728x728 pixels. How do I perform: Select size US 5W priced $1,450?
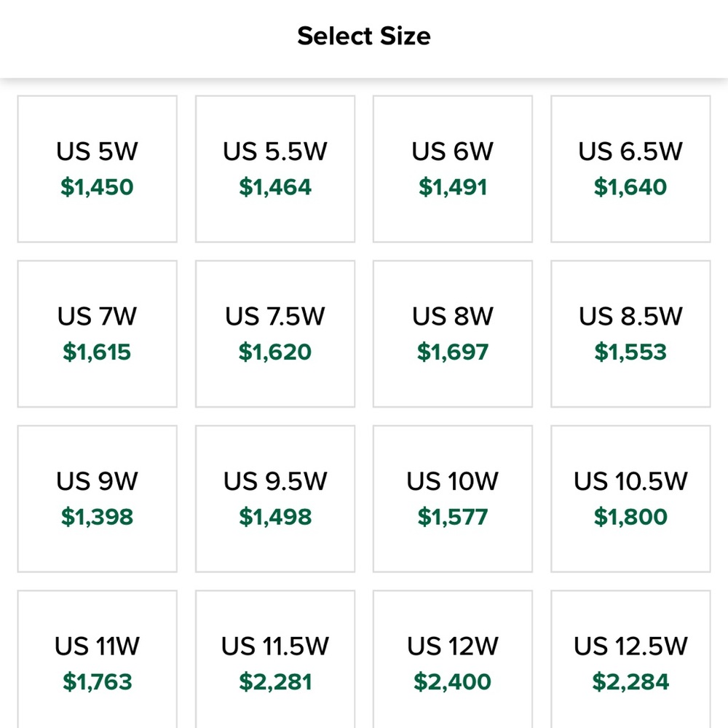97,169
